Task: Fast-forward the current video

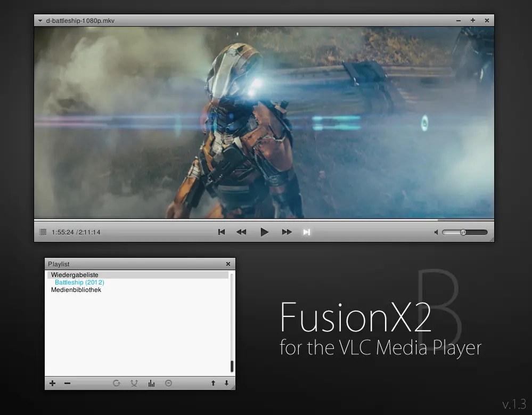Action: [287, 232]
